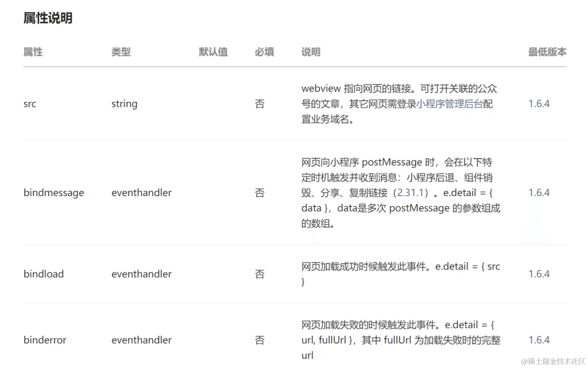Click eventhandler in the bindmessage row
Viewport: 588px width, 368px height.
pos(141,193)
